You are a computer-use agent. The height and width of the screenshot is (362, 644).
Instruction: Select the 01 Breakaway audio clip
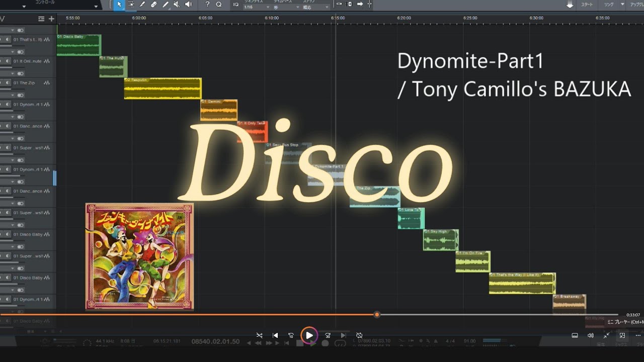(570, 305)
